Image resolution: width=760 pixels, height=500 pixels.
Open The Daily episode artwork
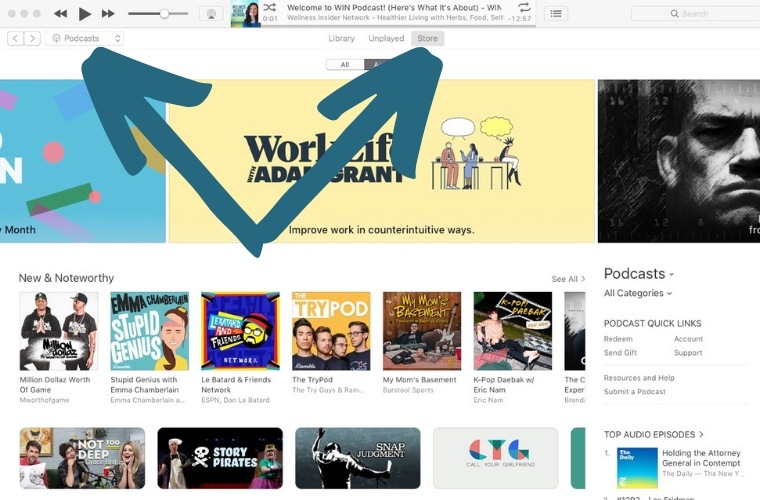637,468
